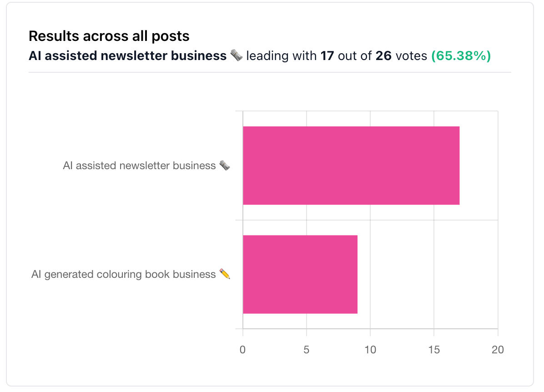Click the newspaper emoji in the heading
Viewport: 544px width, 392px height.
(237, 56)
